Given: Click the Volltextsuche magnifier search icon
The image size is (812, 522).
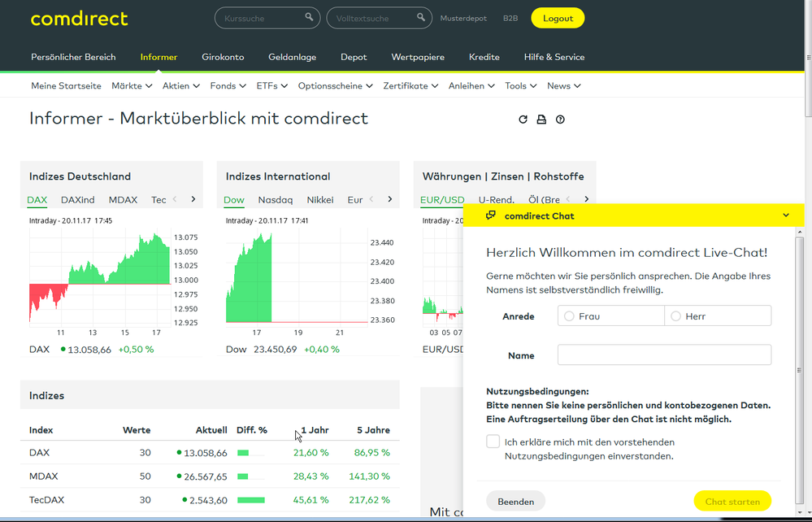Looking at the screenshot, I should coord(421,17).
